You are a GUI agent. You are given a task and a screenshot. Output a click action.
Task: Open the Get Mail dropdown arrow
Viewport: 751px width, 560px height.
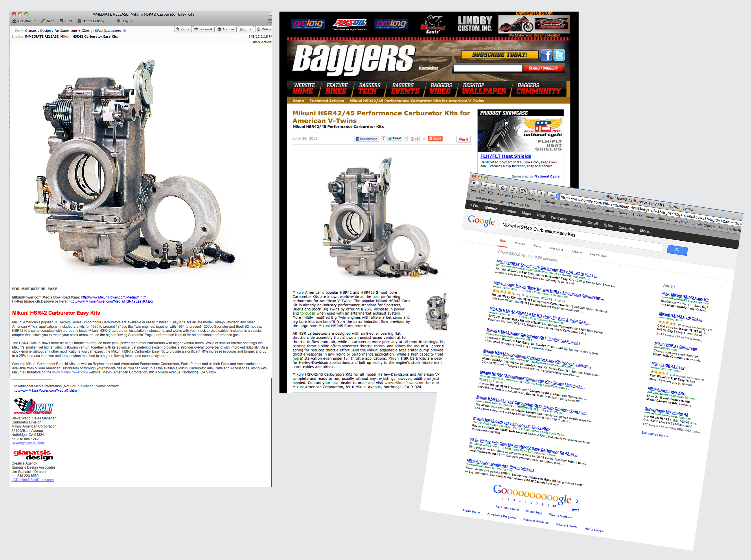(x=35, y=21)
